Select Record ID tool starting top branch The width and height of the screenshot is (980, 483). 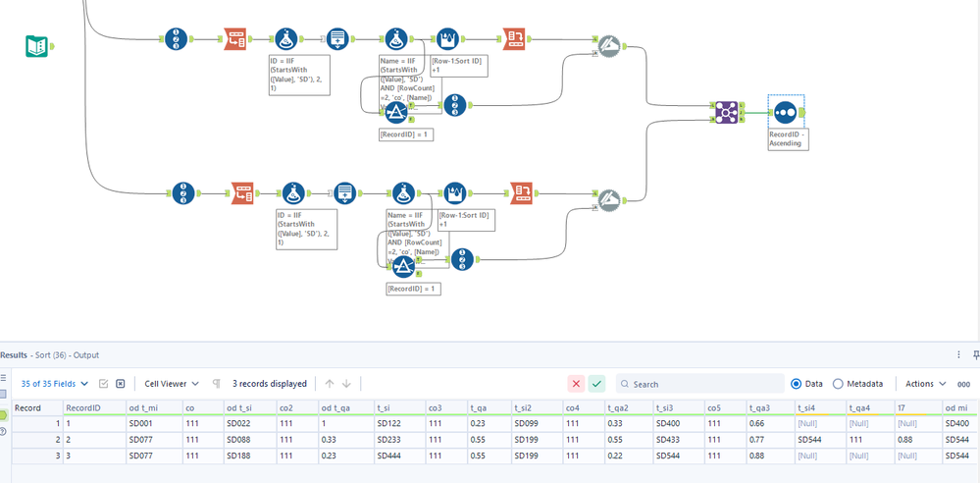[175, 39]
